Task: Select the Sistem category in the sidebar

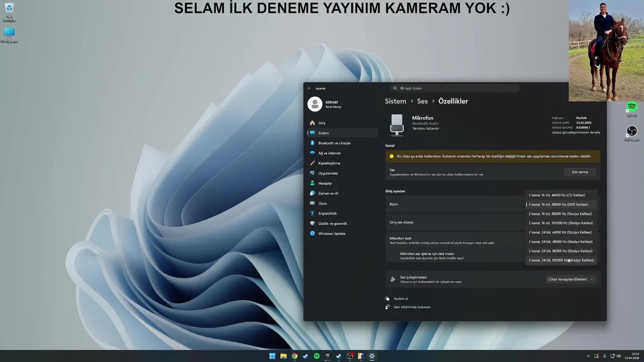Action: pos(342,133)
